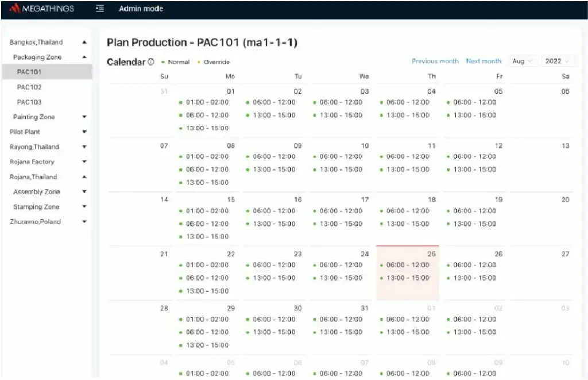Screen dimensions: 588x380
Task: Select Rojana Factory tree label
Action: coord(32,162)
